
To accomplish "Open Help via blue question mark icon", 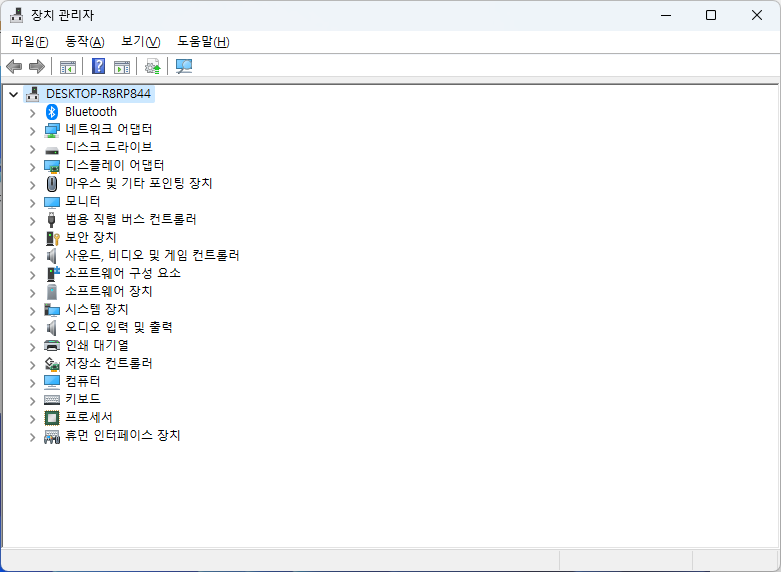I will pos(99,66).
